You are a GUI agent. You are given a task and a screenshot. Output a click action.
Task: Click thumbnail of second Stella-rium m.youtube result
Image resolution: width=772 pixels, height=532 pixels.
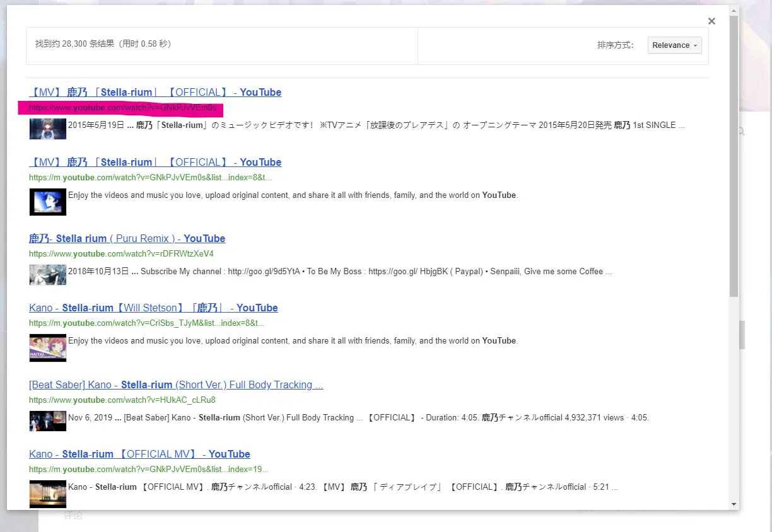pyautogui.click(x=48, y=202)
